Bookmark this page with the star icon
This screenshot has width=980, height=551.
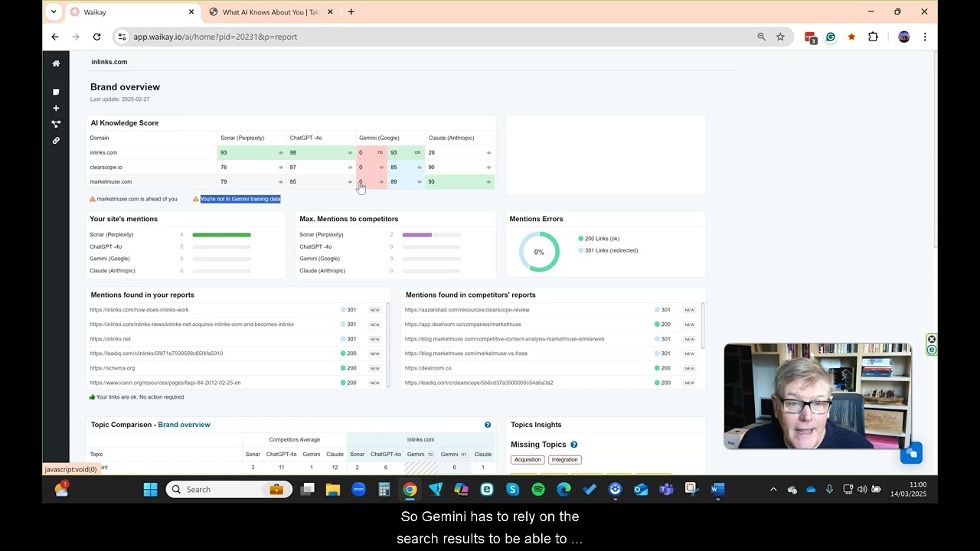(x=780, y=37)
